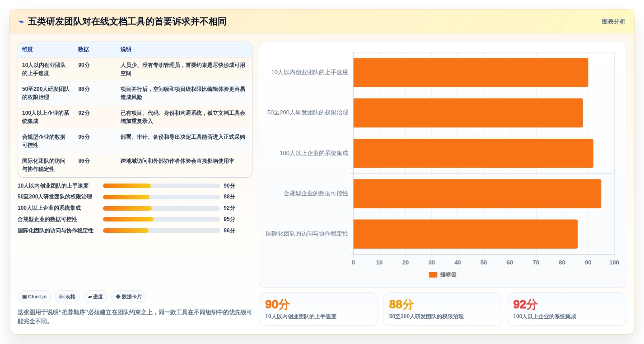This screenshot has height=344, width=644.
Task: Click table cell 10人以内创业团队的上手速度
Action: tap(45, 69)
